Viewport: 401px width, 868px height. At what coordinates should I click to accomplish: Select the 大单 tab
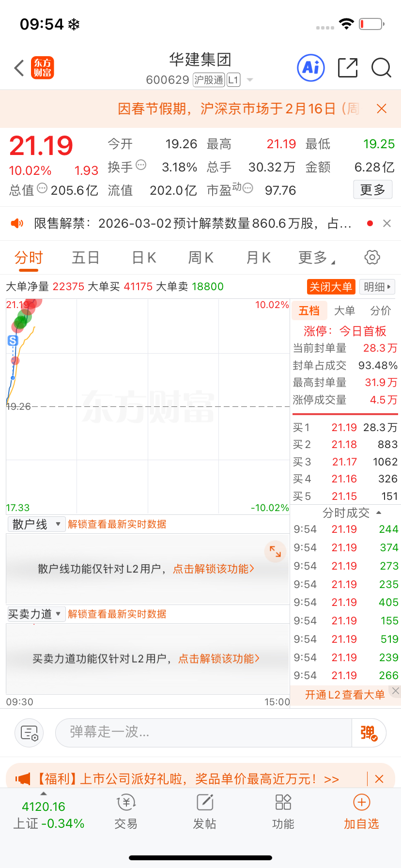344,310
